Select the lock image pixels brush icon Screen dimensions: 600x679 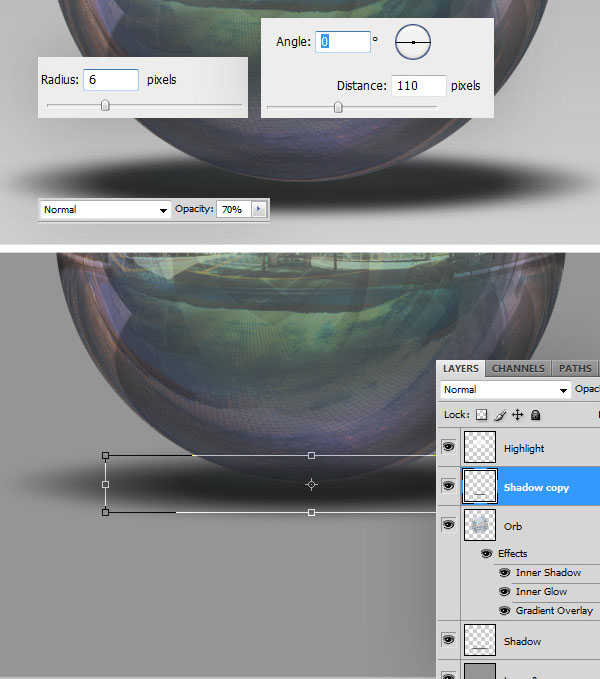click(500, 415)
